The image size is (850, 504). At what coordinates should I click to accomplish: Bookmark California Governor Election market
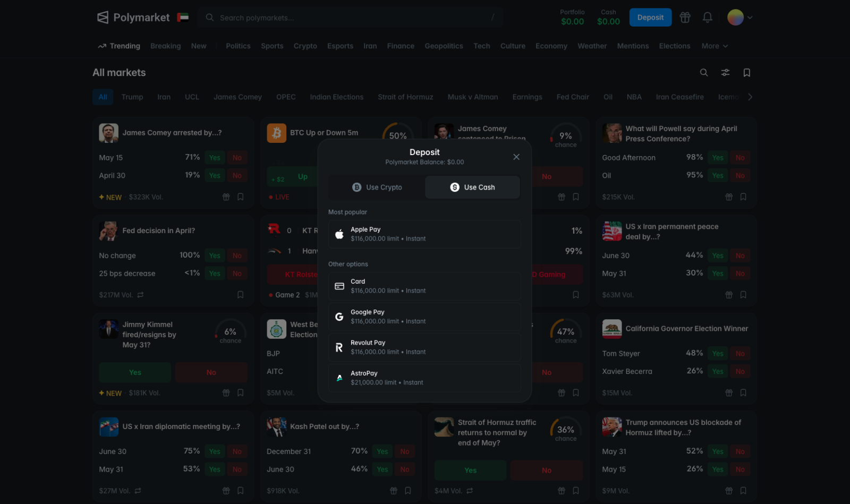[744, 393]
